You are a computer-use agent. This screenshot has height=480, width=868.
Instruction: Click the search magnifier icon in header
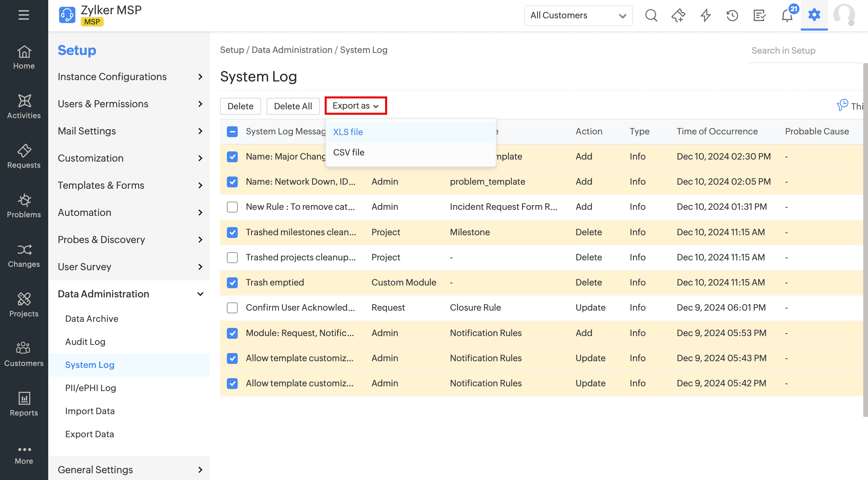(x=651, y=16)
